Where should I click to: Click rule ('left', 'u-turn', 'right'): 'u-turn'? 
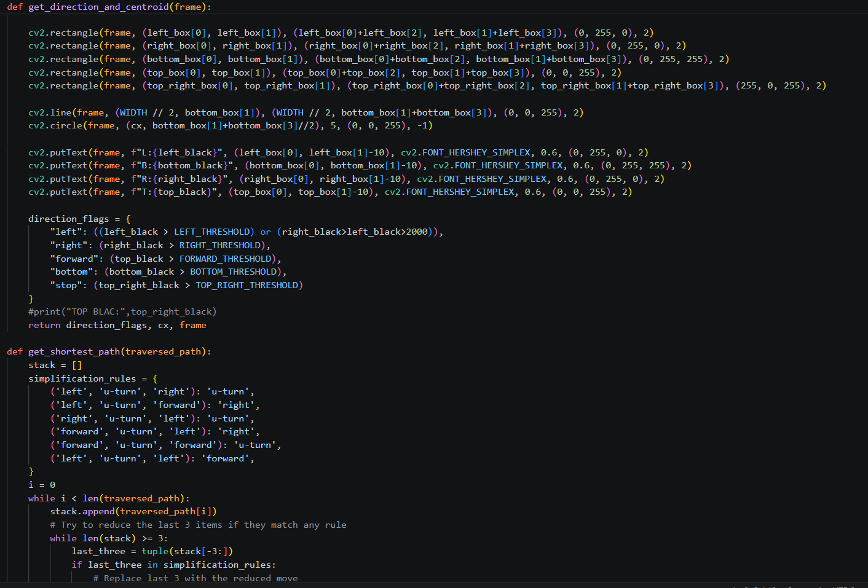coord(152,391)
